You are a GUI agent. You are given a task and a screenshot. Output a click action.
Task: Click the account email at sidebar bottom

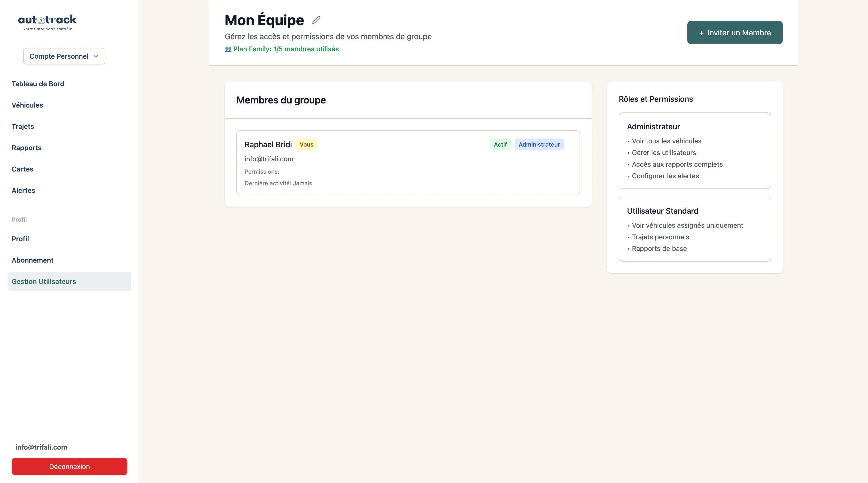[41, 447]
